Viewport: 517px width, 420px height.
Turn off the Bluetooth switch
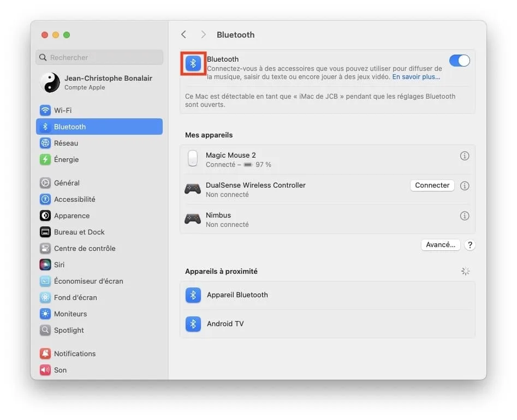tap(459, 61)
